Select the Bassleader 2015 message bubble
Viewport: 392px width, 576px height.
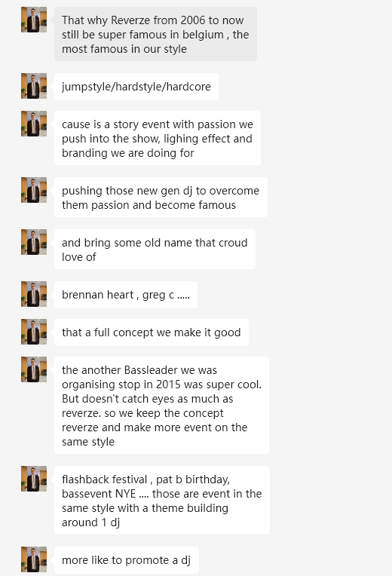click(161, 405)
